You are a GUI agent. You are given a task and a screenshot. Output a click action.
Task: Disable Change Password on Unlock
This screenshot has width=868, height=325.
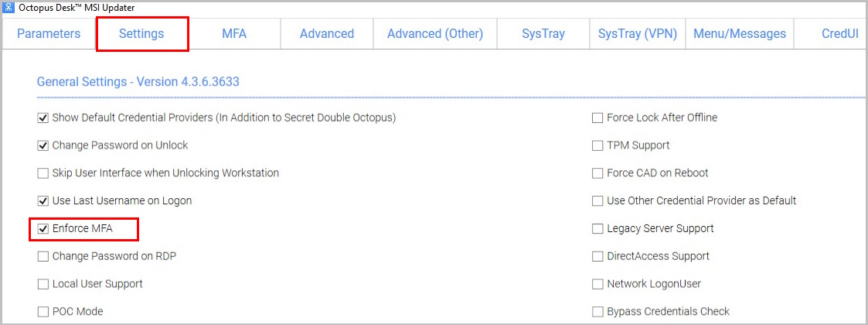(x=43, y=145)
